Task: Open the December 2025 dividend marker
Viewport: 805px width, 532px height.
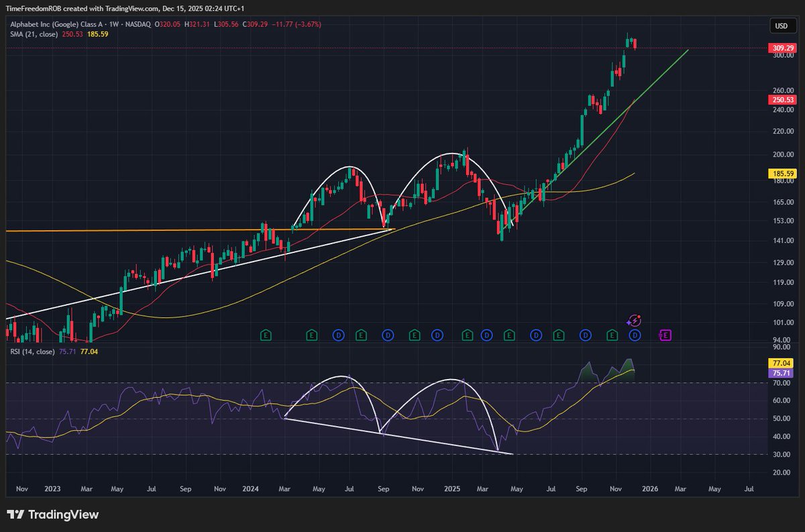Action: pos(635,334)
